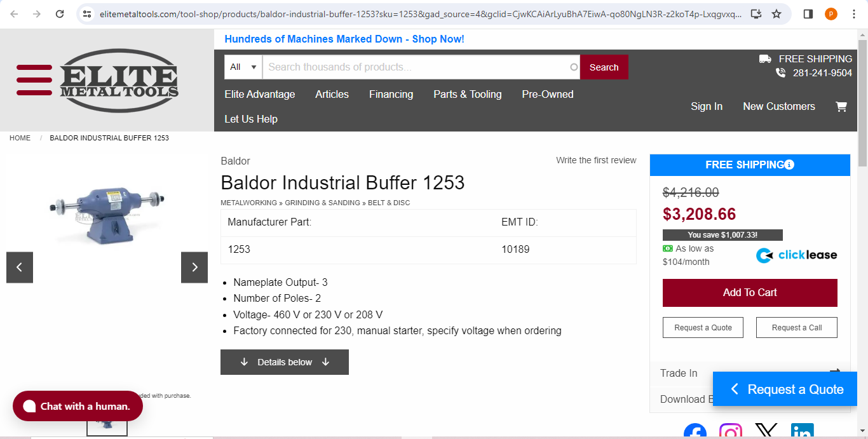Screen dimensions: 868x439
Task: Click the $3,208.66 sale price
Action: click(x=699, y=214)
